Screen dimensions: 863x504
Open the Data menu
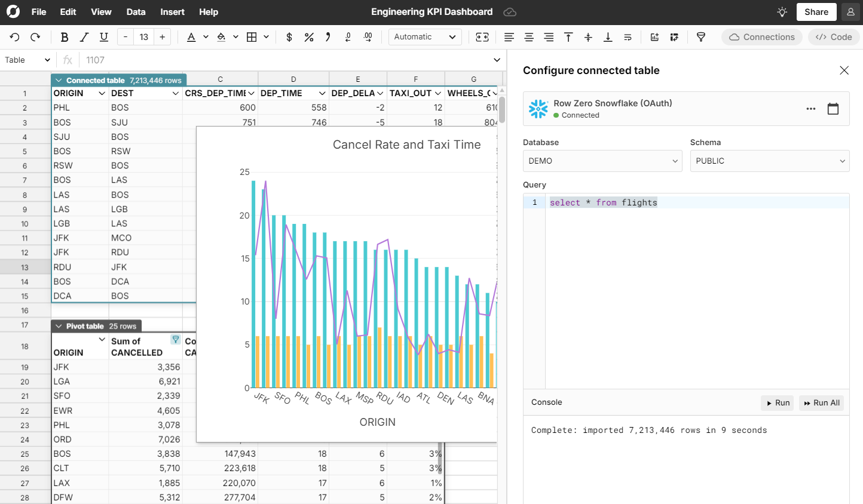(x=136, y=11)
